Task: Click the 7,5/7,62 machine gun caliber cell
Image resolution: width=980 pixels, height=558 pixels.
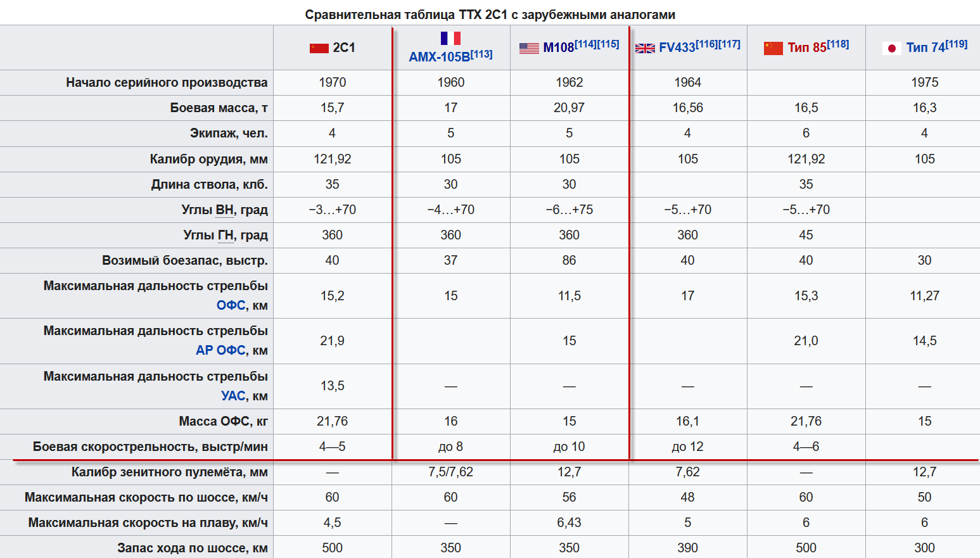Action: click(x=451, y=472)
